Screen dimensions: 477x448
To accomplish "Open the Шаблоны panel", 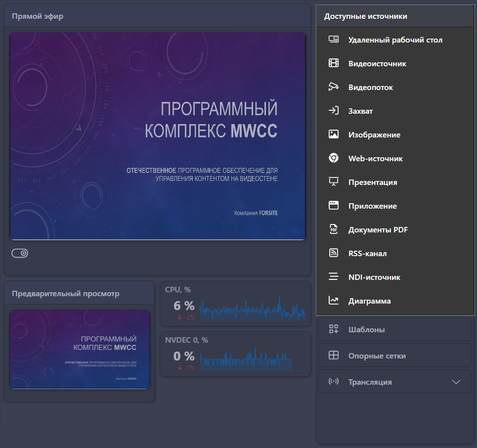I will [x=395, y=329].
